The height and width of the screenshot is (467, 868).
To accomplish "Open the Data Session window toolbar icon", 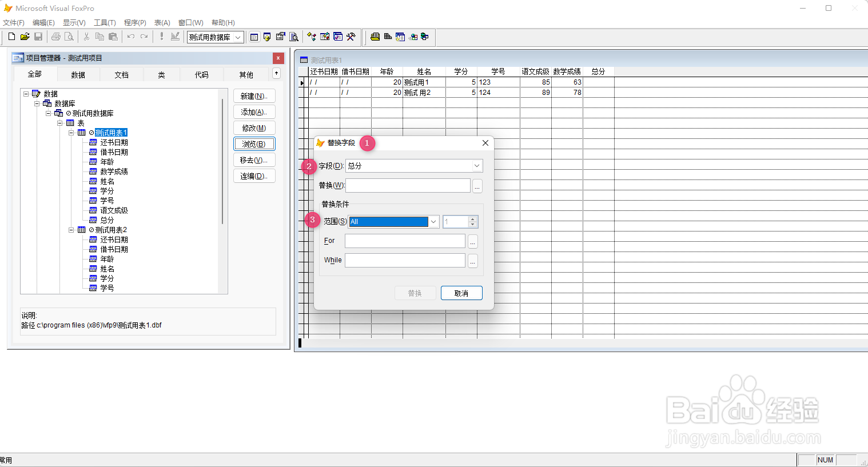I will tap(267, 37).
